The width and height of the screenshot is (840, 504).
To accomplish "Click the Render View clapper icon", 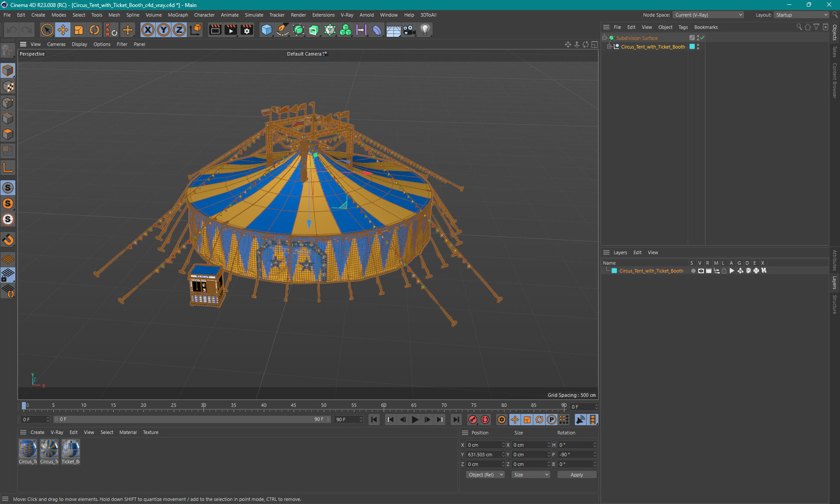I will point(215,30).
